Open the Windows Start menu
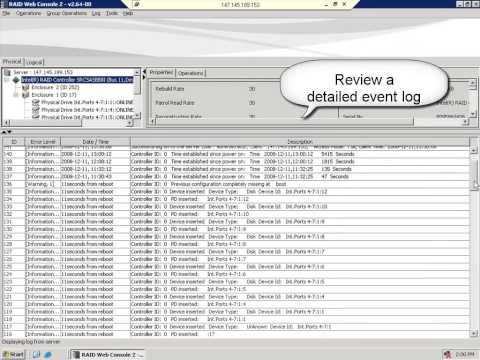Image resolution: width=480 pixels, height=360 pixels. click(13, 354)
